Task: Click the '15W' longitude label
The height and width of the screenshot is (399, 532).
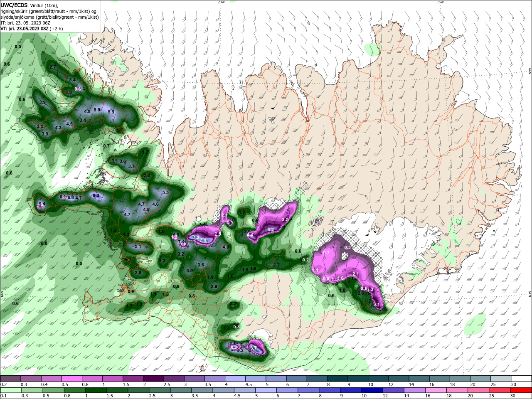Action: 440,2
